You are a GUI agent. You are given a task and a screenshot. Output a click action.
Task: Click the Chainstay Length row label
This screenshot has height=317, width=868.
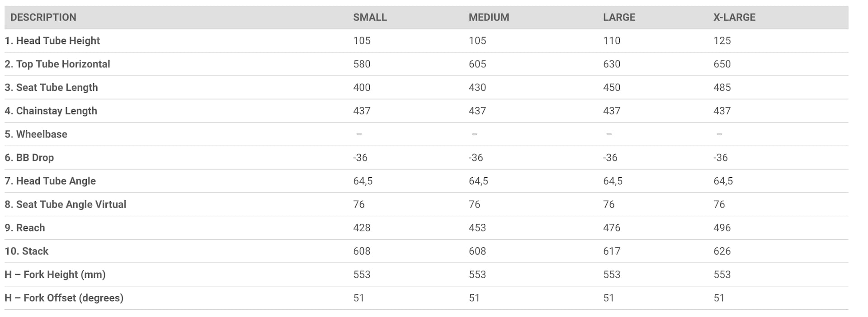(x=51, y=111)
